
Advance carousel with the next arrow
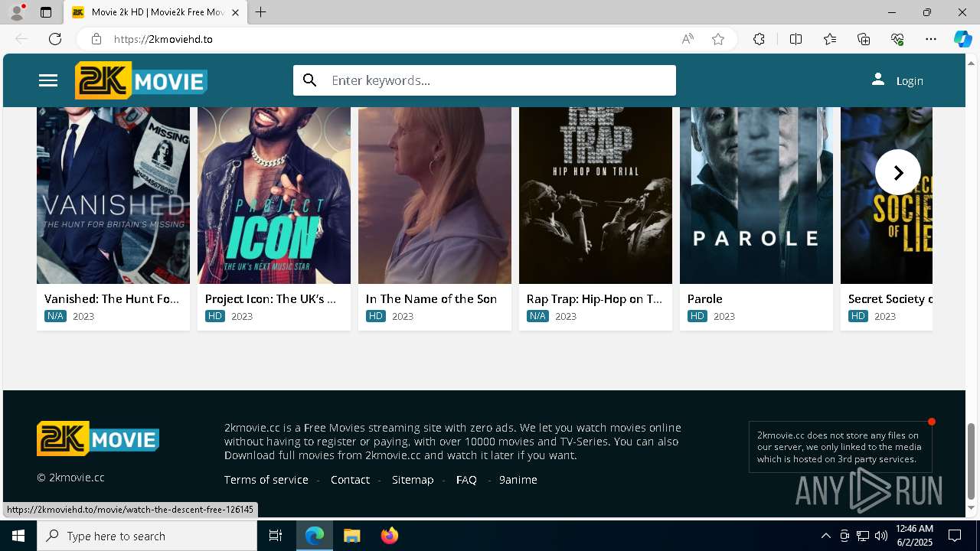(x=898, y=173)
